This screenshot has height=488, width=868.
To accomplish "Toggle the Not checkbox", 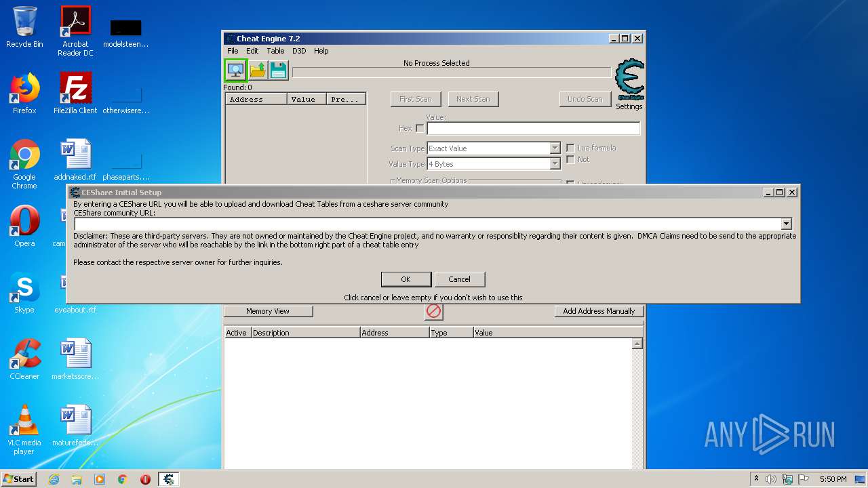I will [x=570, y=159].
